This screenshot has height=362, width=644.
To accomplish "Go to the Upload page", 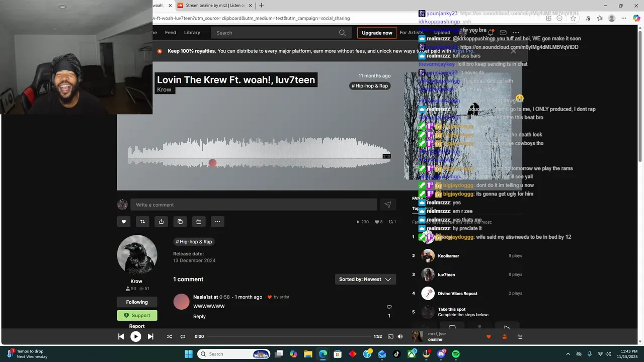I will click(x=442, y=33).
